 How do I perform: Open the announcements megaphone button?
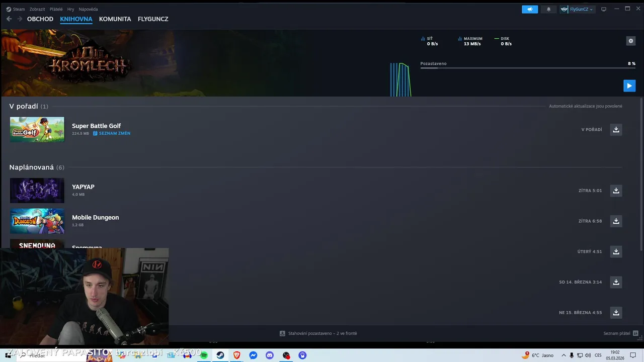(x=530, y=9)
